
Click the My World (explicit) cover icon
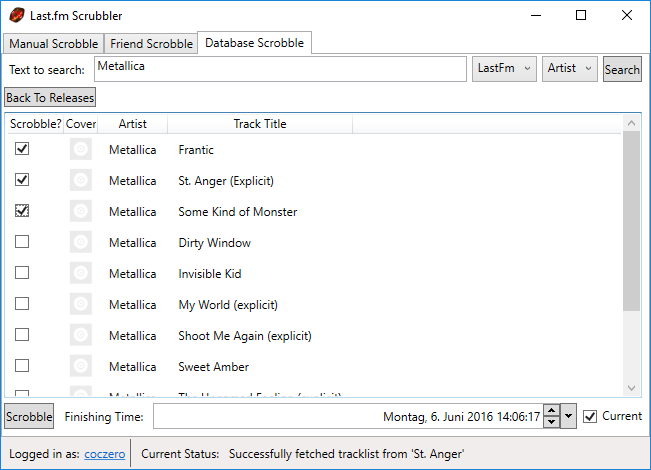pos(81,304)
